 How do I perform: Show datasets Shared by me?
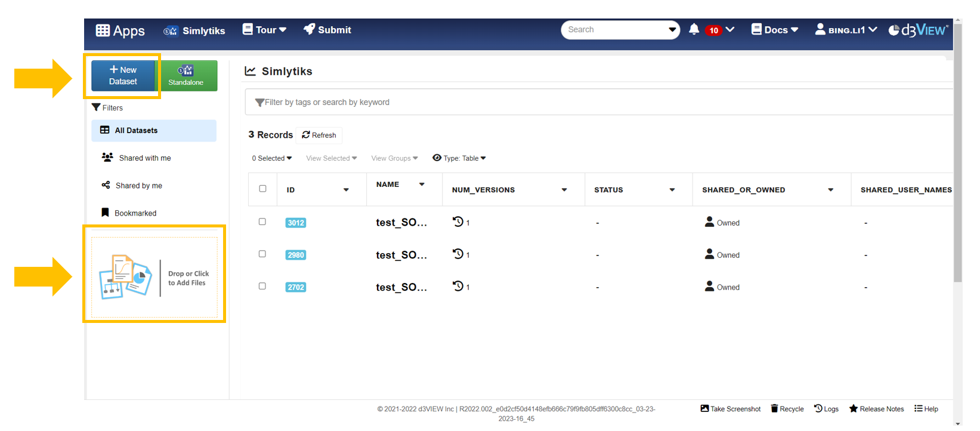132,186
